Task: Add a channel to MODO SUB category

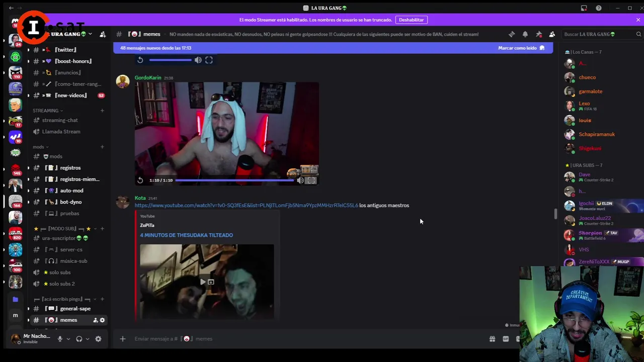Action: pyautogui.click(x=102, y=229)
